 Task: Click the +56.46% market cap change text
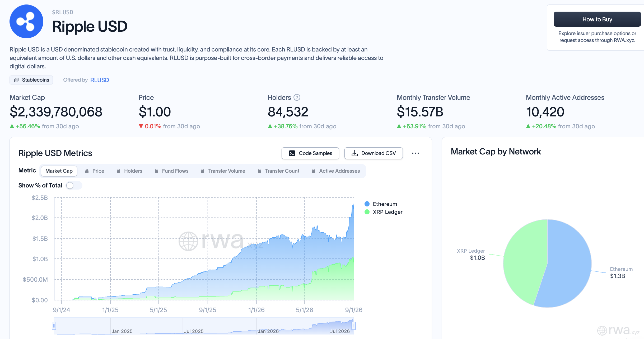pyautogui.click(x=28, y=126)
